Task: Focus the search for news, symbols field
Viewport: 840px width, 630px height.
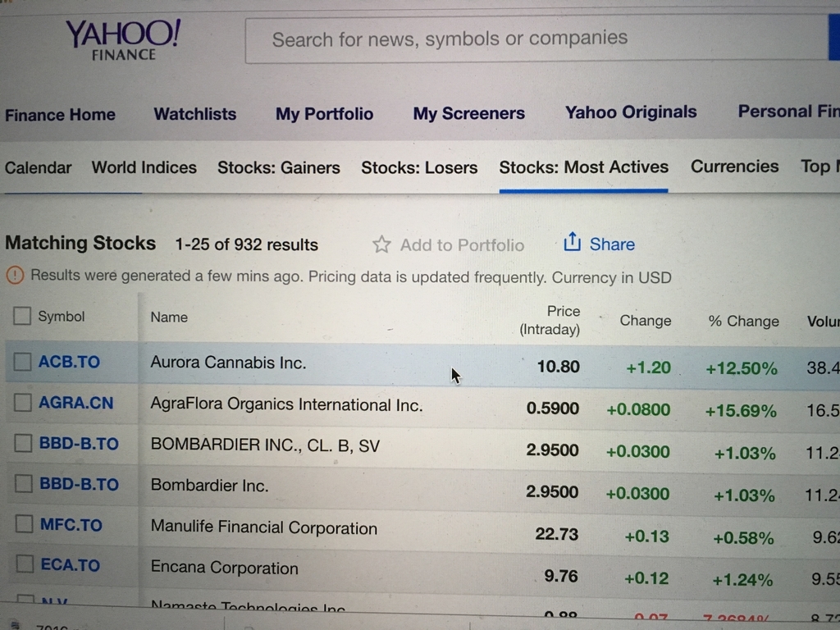Action: tap(536, 39)
